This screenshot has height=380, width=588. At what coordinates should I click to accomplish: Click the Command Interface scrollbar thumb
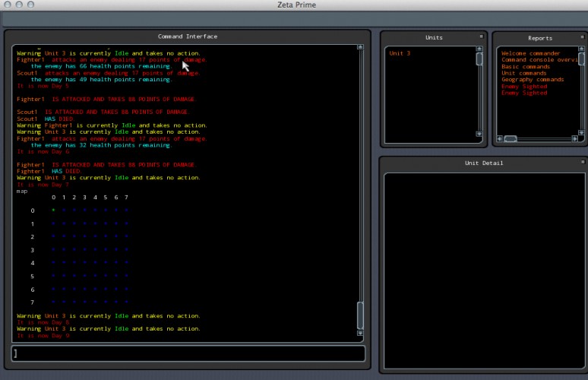coord(360,315)
